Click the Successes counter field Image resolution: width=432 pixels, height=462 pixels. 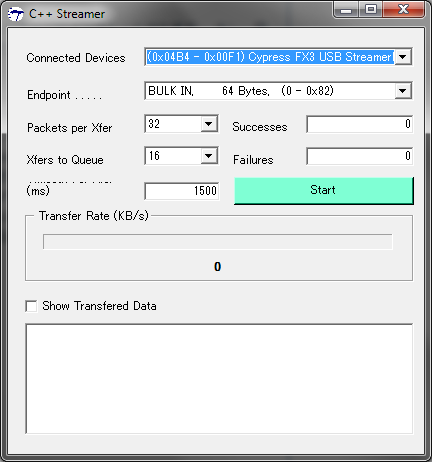click(359, 124)
